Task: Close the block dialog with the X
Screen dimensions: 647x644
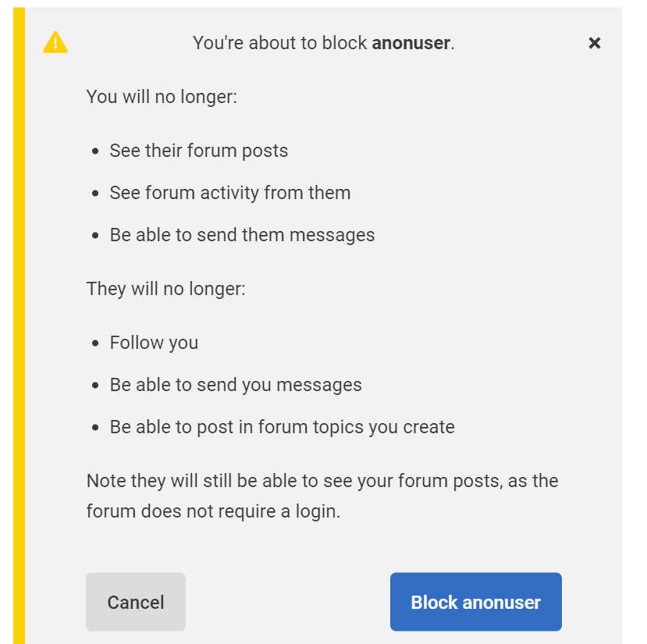Action: tap(595, 43)
